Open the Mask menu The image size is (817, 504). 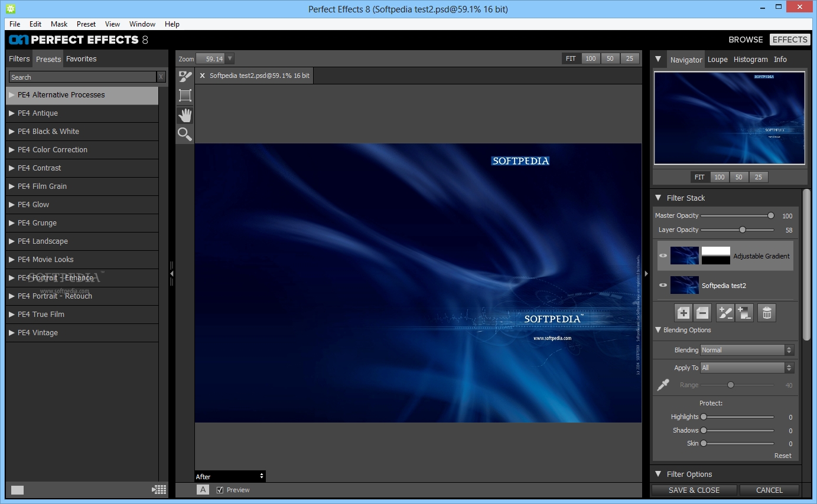pyautogui.click(x=59, y=24)
